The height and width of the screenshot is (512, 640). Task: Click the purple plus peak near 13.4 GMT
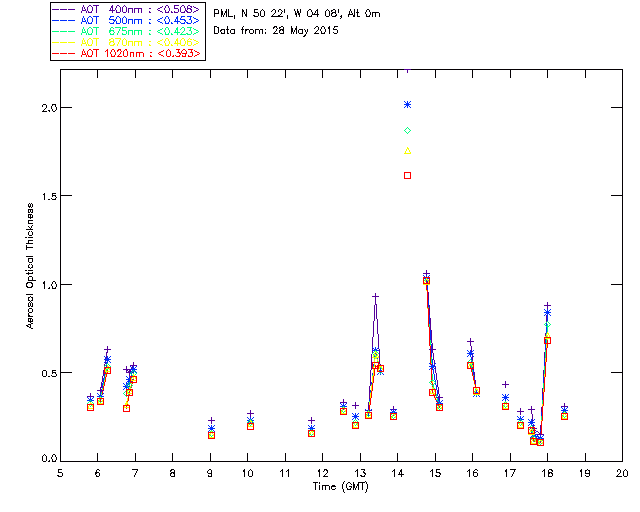[x=375, y=296]
